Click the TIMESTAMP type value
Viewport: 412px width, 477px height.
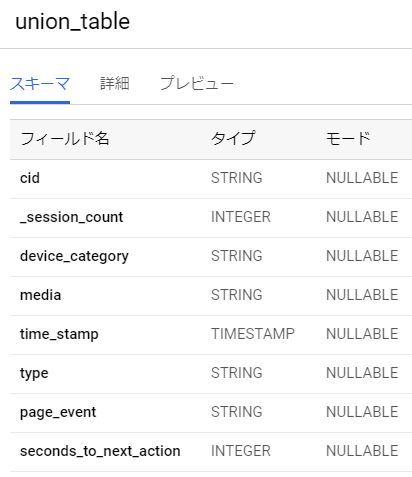coord(253,334)
